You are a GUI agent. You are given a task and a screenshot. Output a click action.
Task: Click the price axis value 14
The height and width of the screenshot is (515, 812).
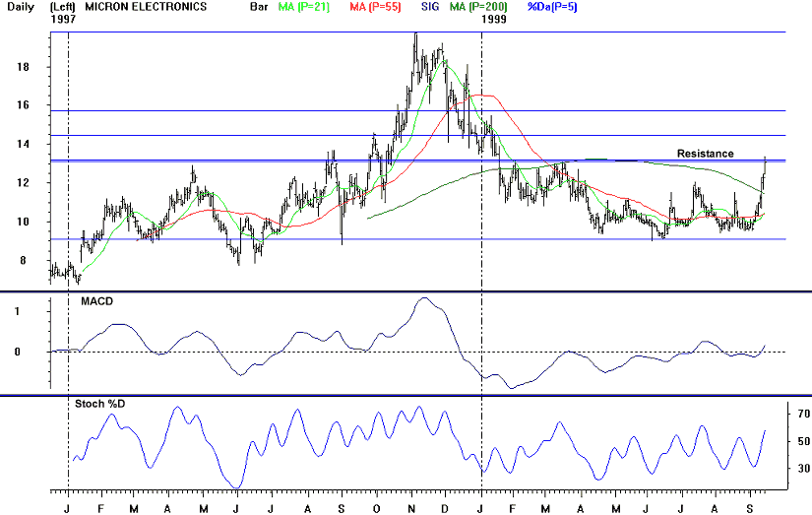click(x=23, y=144)
